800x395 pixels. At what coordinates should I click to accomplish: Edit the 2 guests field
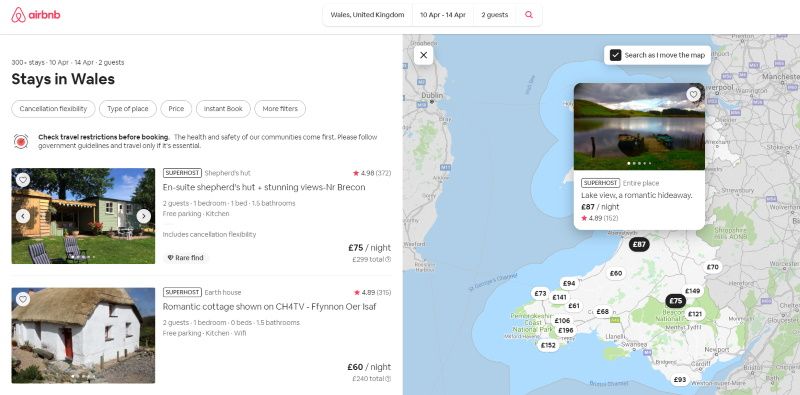(x=494, y=15)
